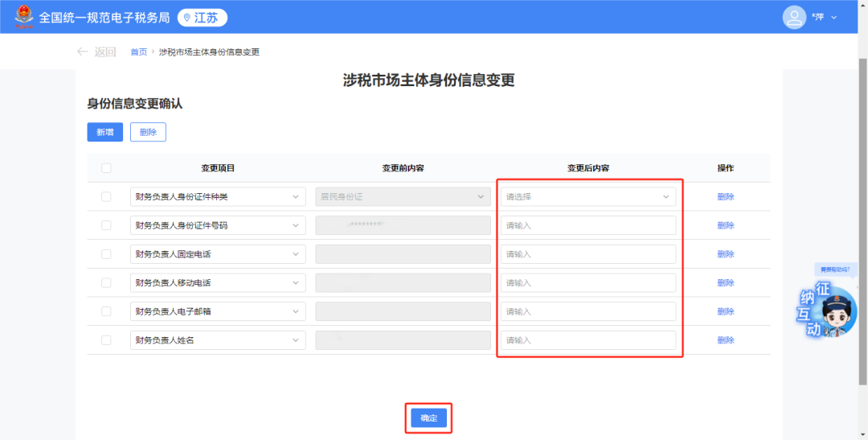Select the 江苏 region pill
Image resolution: width=868 pixels, height=440 pixels.
pyautogui.click(x=203, y=18)
